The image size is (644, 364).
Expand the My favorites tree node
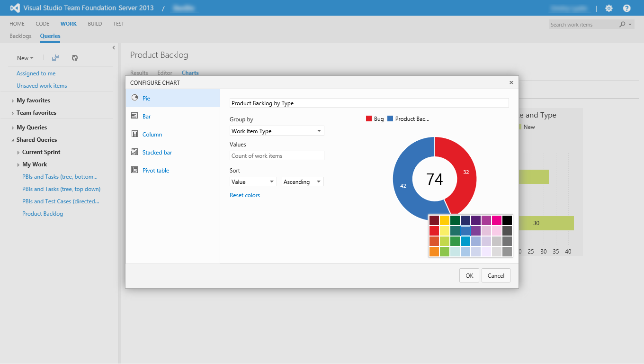[x=13, y=100]
